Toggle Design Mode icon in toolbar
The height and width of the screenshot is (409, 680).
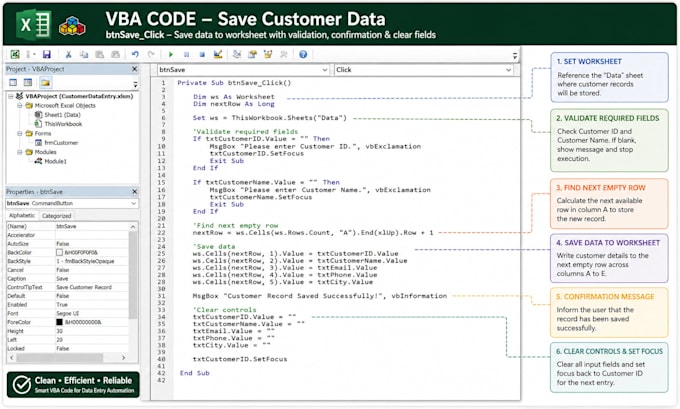pyautogui.click(x=218, y=54)
